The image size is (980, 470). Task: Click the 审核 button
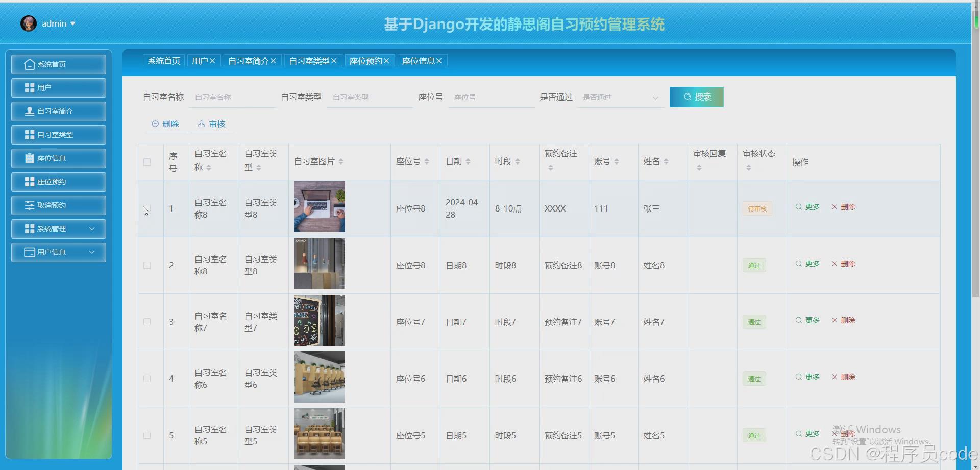pyautogui.click(x=211, y=124)
